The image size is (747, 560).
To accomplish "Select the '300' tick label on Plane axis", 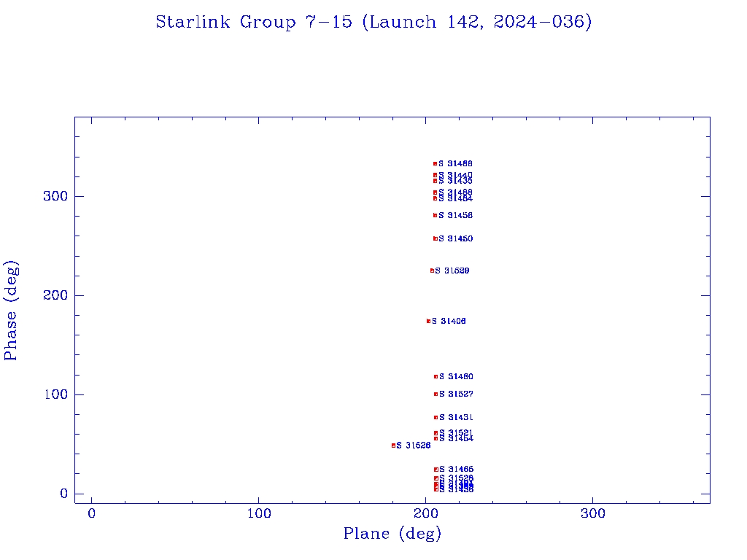I will click(593, 513).
